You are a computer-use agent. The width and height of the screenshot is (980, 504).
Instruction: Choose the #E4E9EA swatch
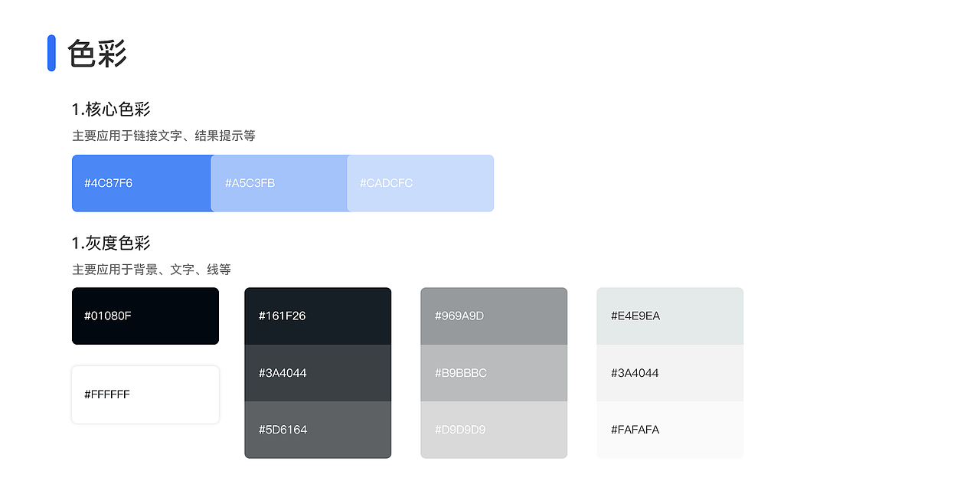[x=670, y=316]
